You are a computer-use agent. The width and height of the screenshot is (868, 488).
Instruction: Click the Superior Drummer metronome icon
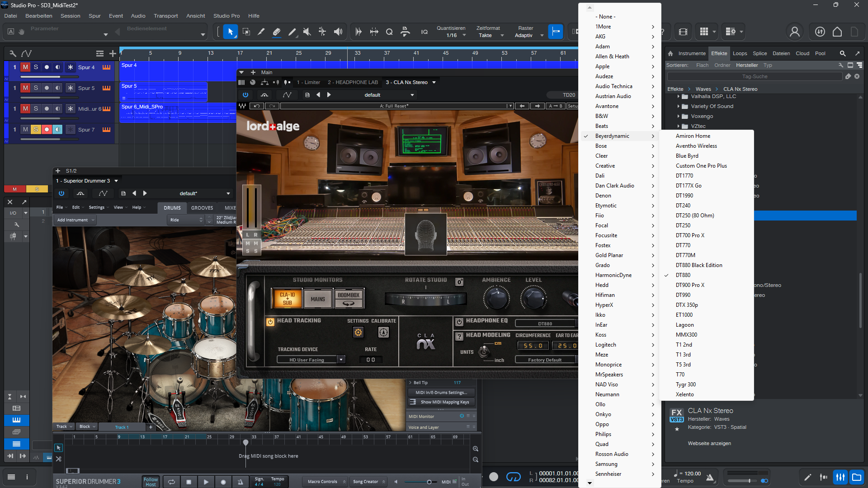click(x=241, y=482)
